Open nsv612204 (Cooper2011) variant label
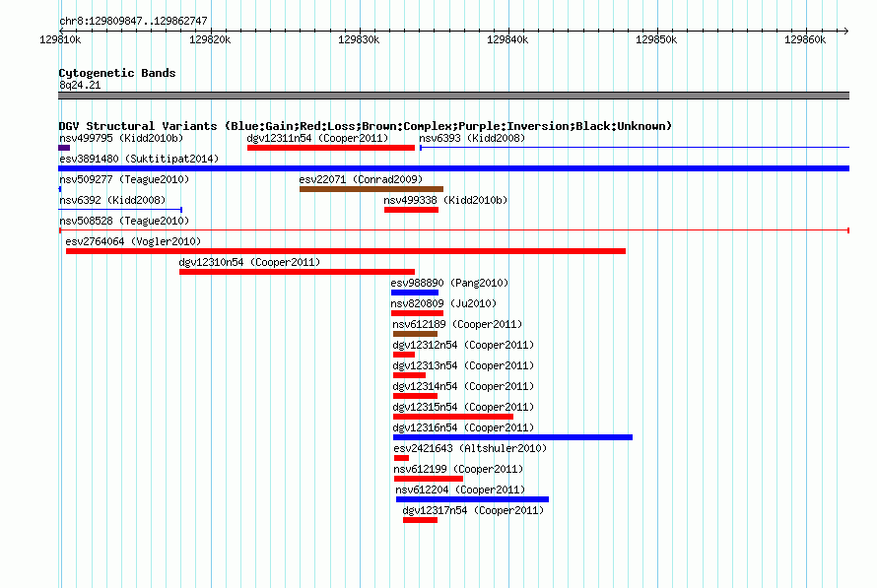This screenshot has height=588, width=877. tap(460, 490)
